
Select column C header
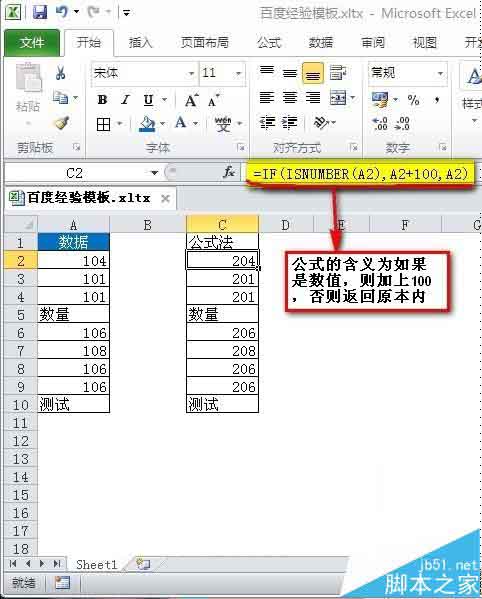coord(223,225)
